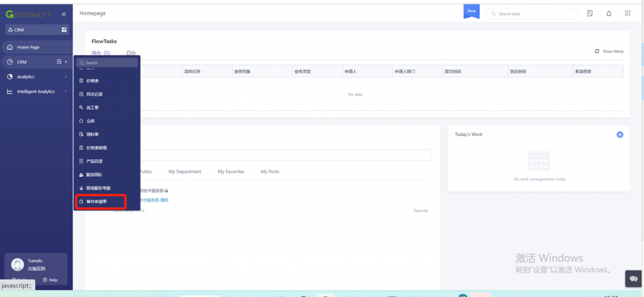Add work with the blue plus icon
The height and width of the screenshot is (297, 644).
pos(619,134)
